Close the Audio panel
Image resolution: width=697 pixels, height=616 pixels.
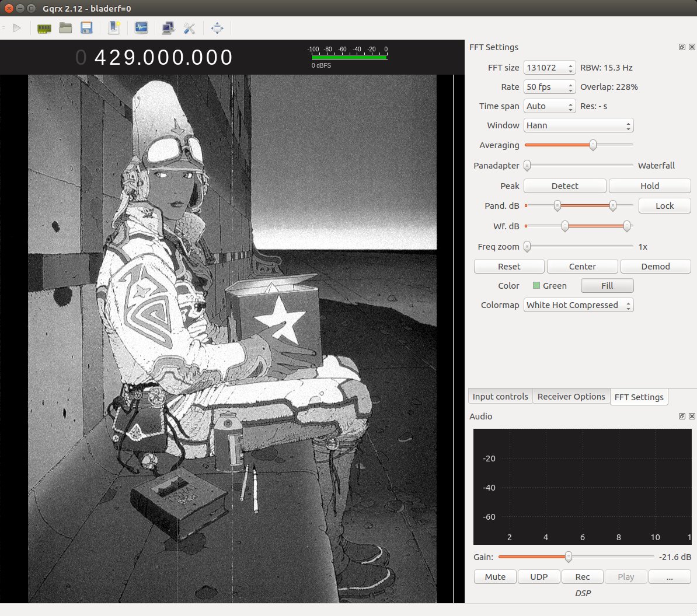pyautogui.click(x=692, y=416)
